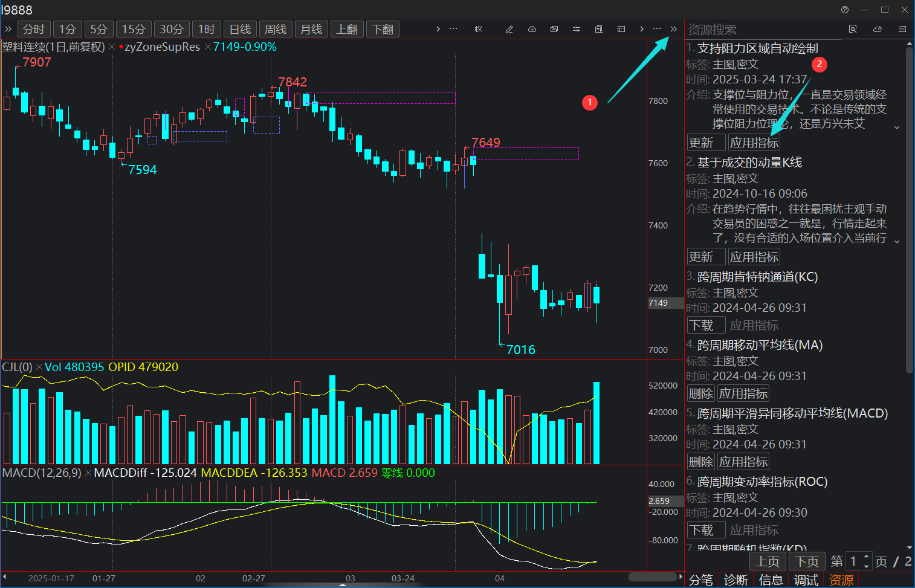The width and height of the screenshot is (915, 588).
Task: Click resource list scroll-down arrow
Action: 910,548
